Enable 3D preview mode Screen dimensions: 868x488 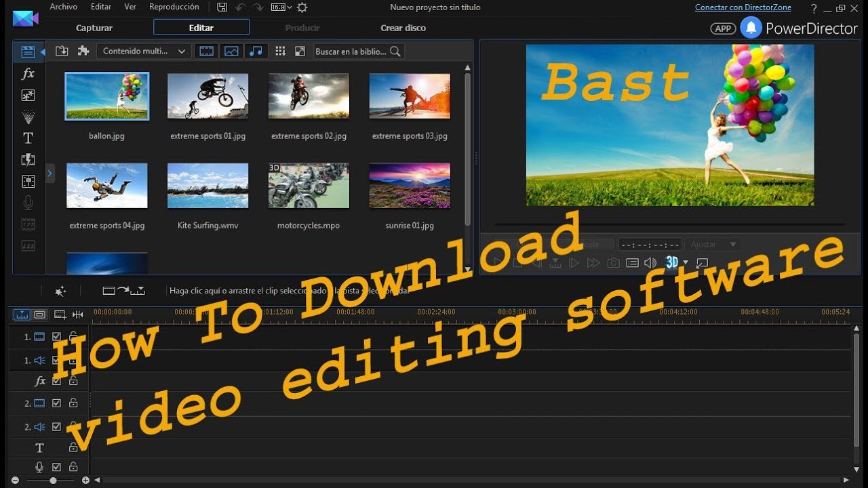coord(671,262)
